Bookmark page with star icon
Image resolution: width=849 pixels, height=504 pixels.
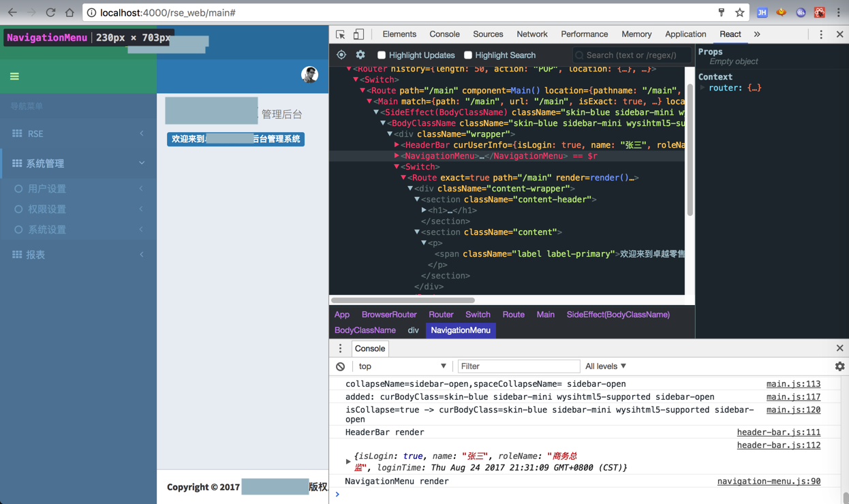(740, 12)
